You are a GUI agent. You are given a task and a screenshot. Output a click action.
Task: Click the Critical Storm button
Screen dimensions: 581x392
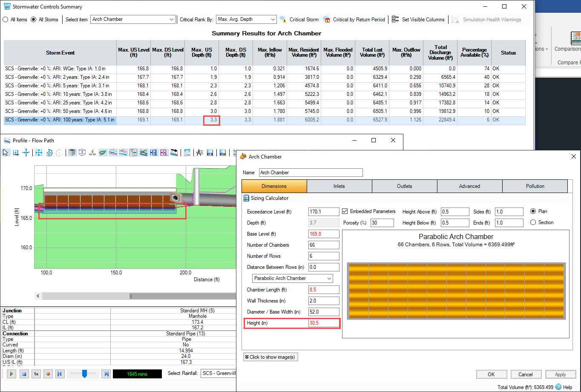(x=299, y=20)
